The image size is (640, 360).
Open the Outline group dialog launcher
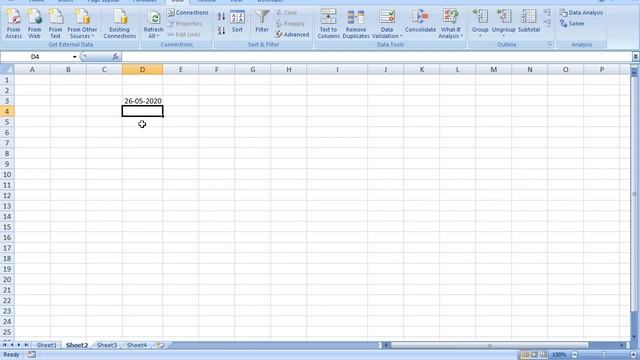(x=549, y=44)
